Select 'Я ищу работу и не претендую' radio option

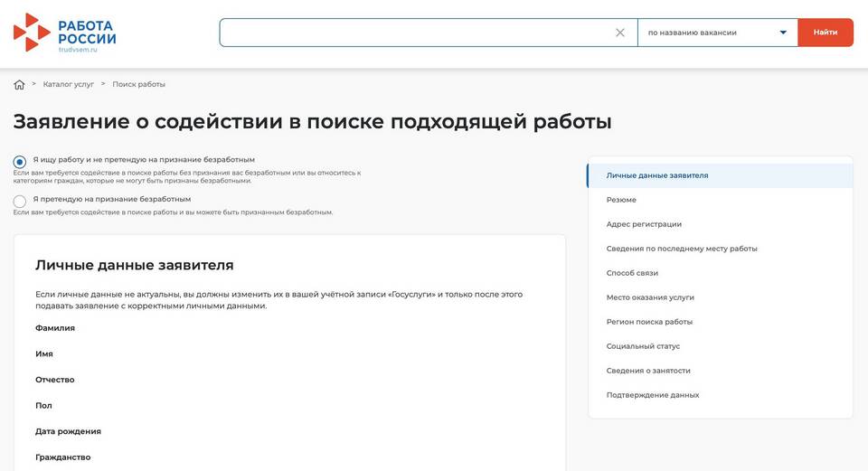point(19,162)
